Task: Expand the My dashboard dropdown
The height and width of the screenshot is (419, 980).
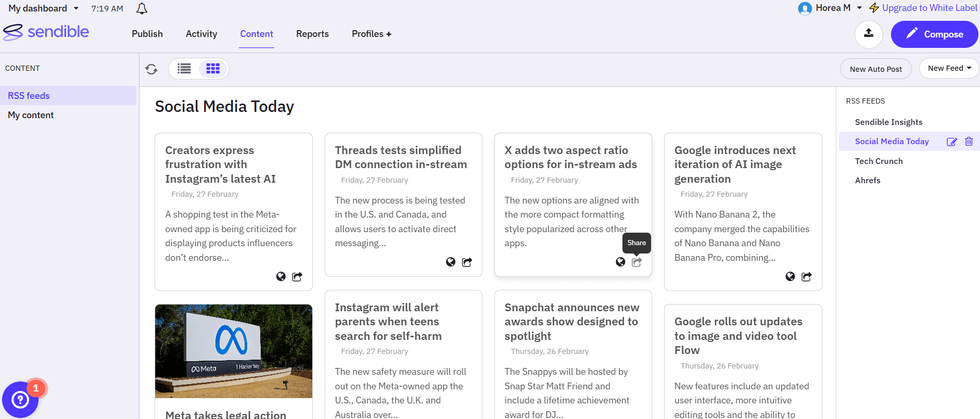Action: point(44,8)
